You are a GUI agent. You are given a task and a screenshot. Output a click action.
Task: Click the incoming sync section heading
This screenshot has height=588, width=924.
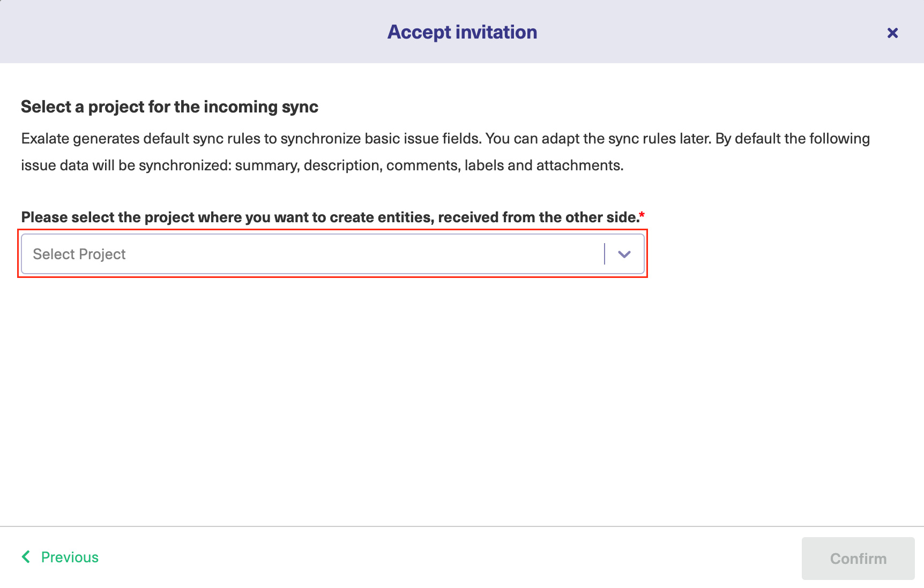click(169, 107)
